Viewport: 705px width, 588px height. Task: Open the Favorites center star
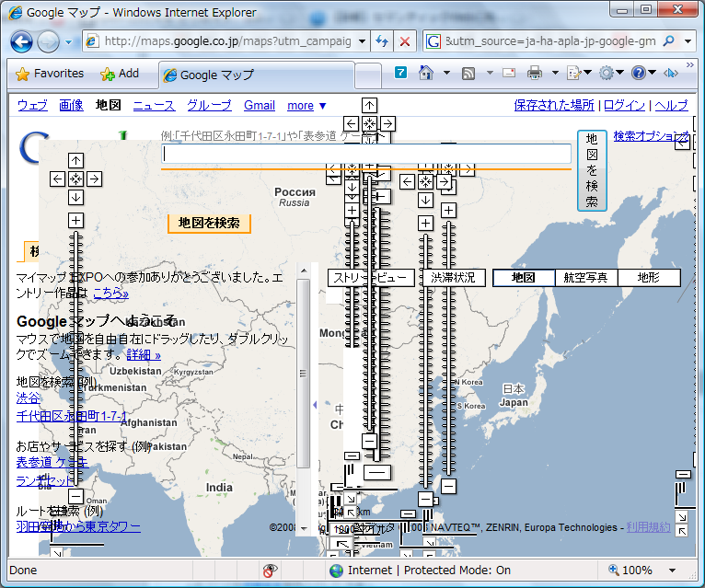click(22, 74)
